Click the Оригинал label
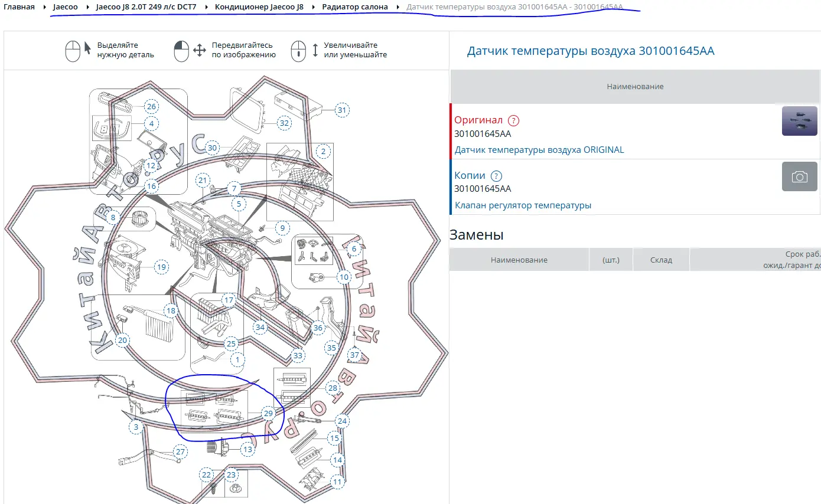The width and height of the screenshot is (821, 504). (478, 120)
